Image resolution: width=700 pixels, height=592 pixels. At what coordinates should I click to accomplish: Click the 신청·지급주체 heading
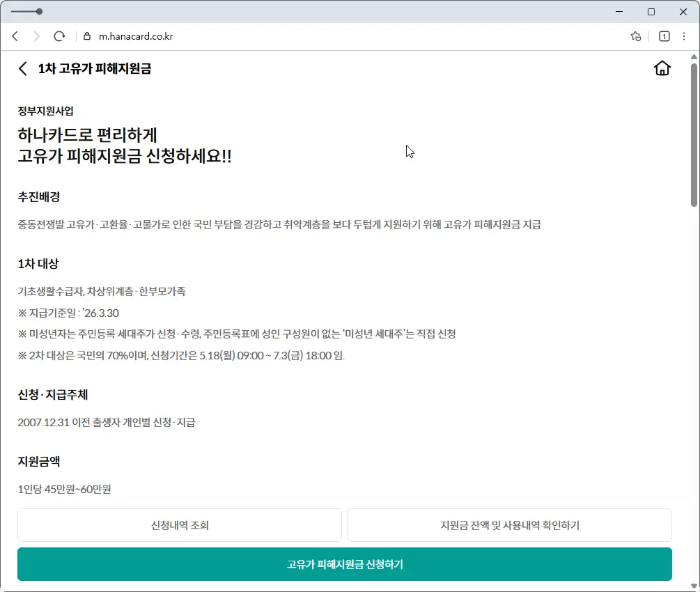(x=53, y=395)
